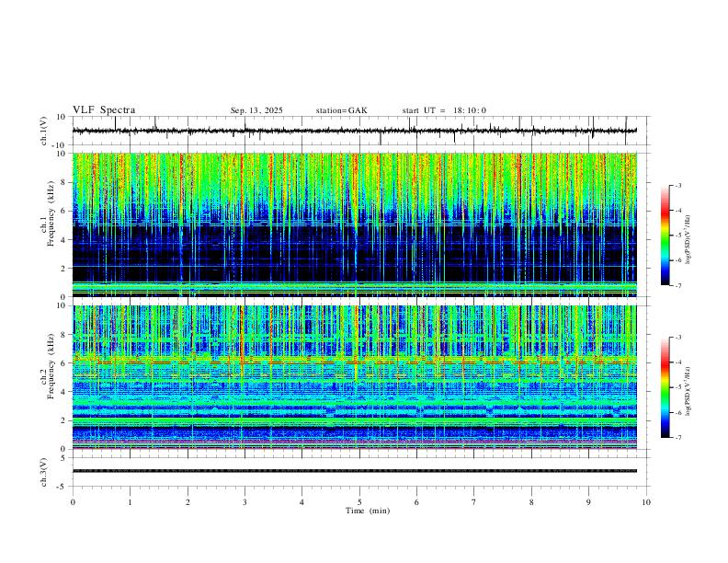This screenshot has width=728, height=563.
Task: Click the 9 minute tick label on Time axis
Action: pos(588,502)
